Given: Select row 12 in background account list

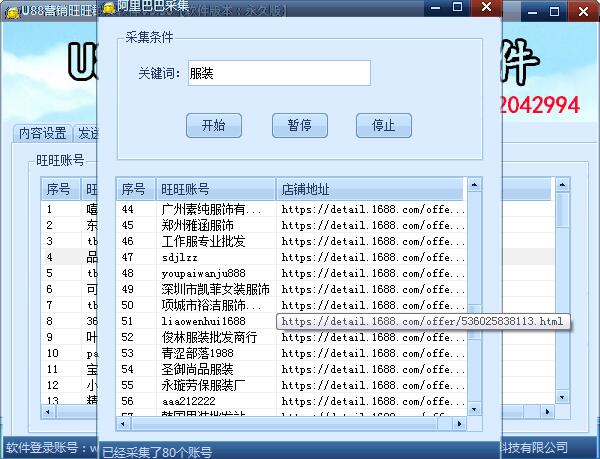Looking at the screenshot, I should 69,385.
